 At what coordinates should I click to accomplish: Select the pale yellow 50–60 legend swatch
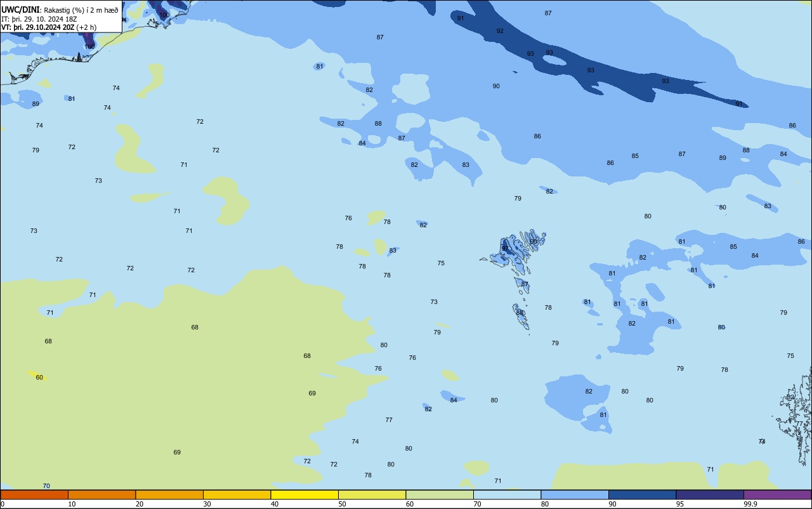pos(372,494)
